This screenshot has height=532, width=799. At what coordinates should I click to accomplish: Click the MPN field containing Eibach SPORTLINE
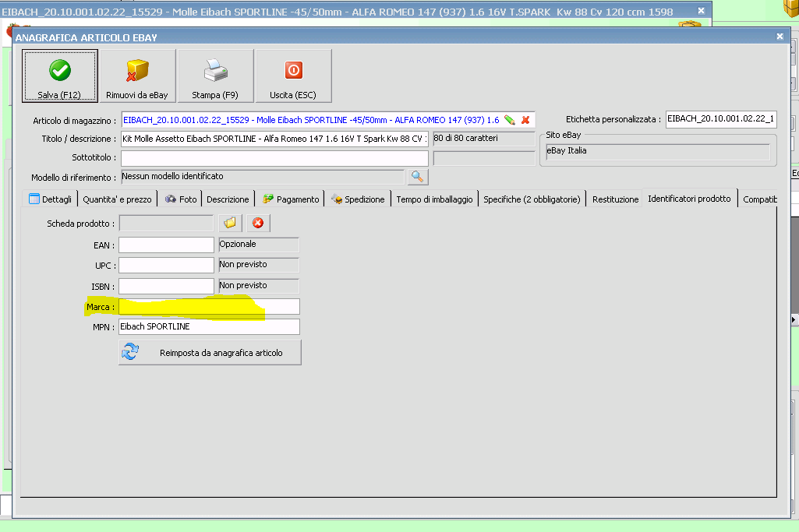(x=209, y=327)
